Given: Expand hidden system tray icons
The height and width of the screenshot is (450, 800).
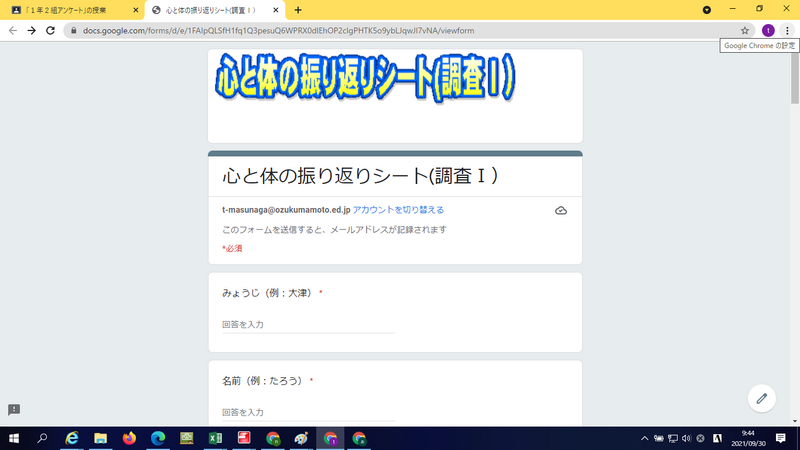Looking at the screenshot, I should point(644,438).
